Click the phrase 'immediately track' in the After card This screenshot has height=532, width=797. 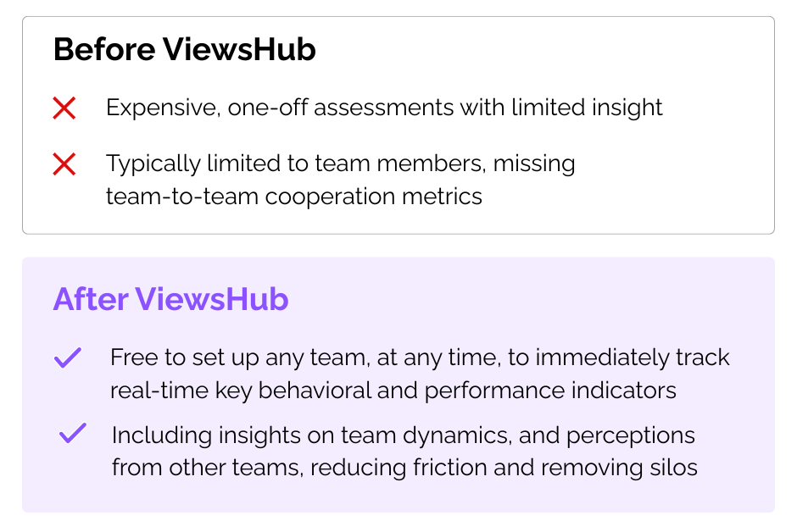tap(633, 357)
